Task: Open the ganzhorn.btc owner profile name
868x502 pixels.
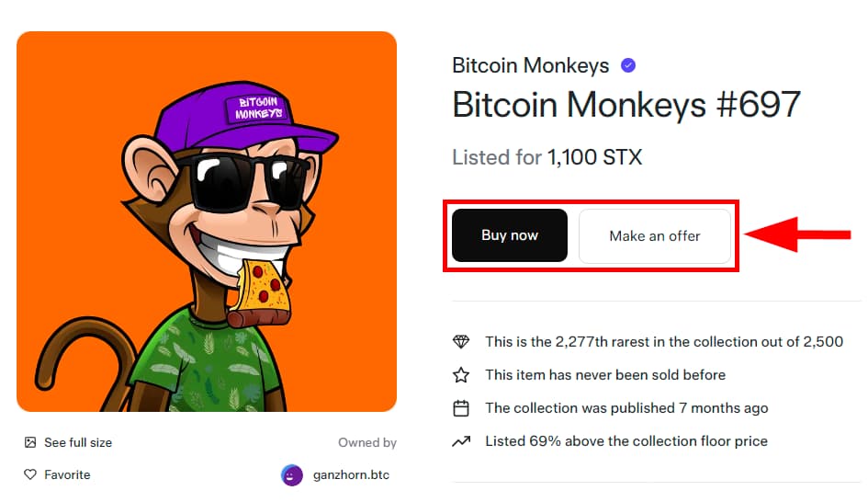Action: pos(350,475)
